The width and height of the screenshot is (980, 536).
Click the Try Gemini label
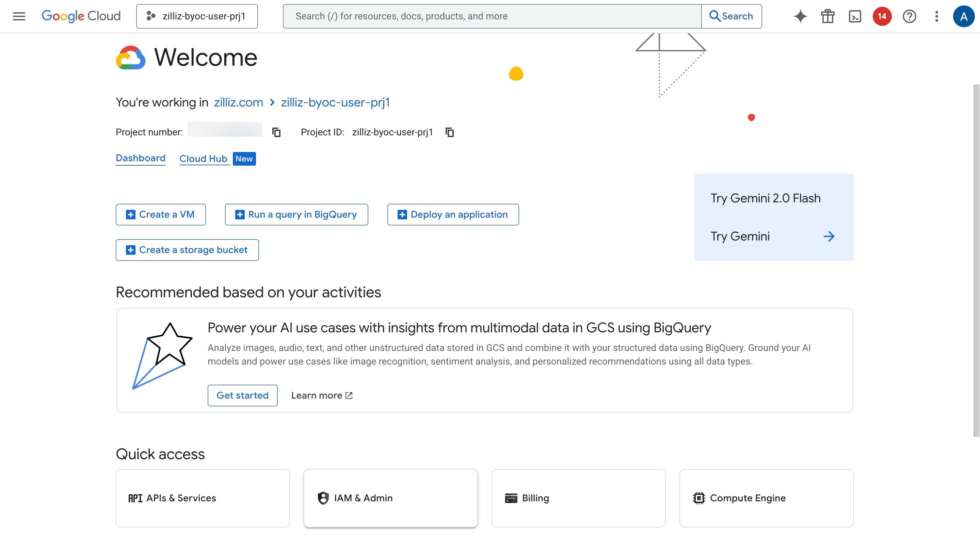[740, 236]
